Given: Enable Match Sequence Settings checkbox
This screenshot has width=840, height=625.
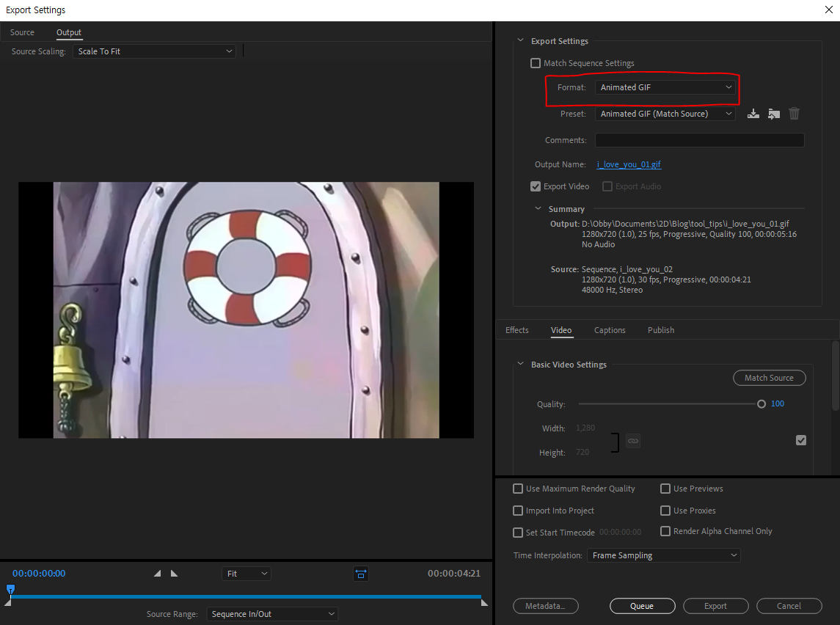Looking at the screenshot, I should click(x=535, y=63).
